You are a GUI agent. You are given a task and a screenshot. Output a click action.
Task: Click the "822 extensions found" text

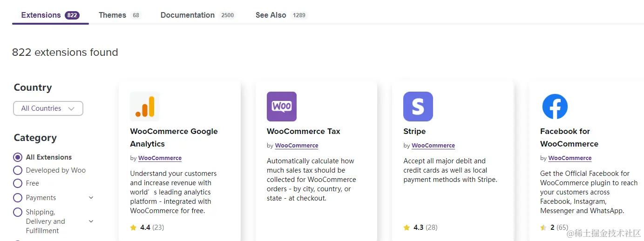(x=65, y=52)
